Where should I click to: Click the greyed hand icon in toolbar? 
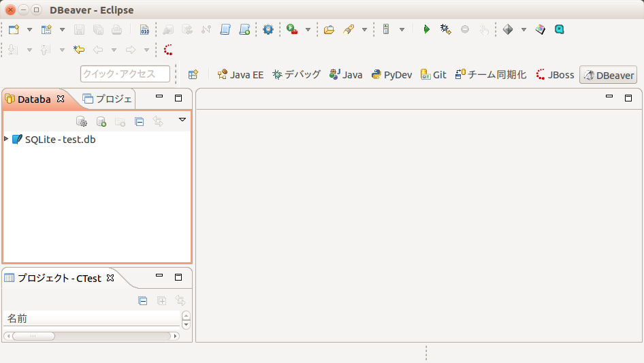click(x=484, y=29)
